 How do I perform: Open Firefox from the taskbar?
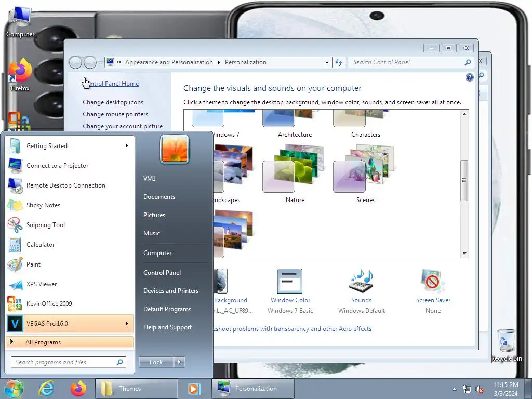tap(78, 389)
